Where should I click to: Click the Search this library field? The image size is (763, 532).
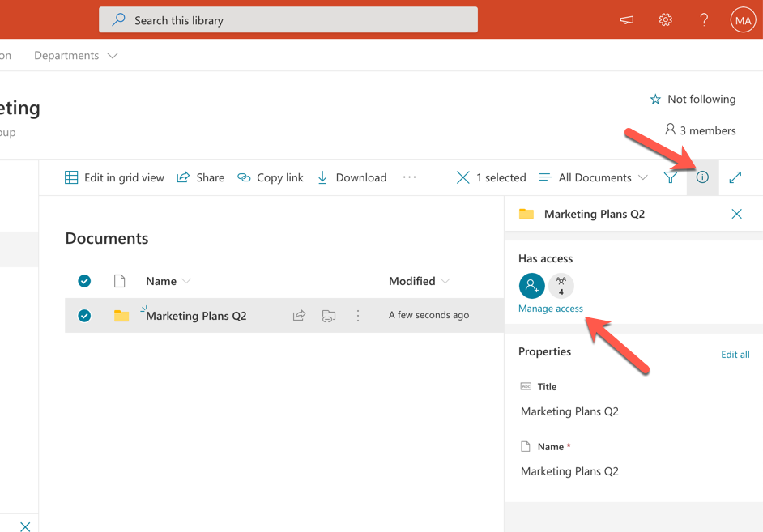point(288,20)
